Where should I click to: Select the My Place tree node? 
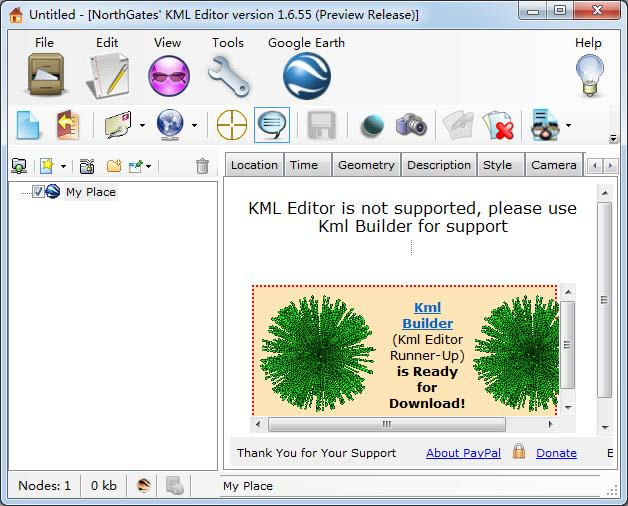point(91,192)
